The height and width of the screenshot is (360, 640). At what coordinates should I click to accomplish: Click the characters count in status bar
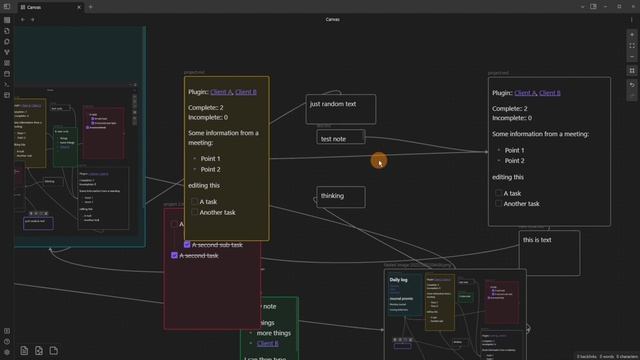[x=627, y=356]
